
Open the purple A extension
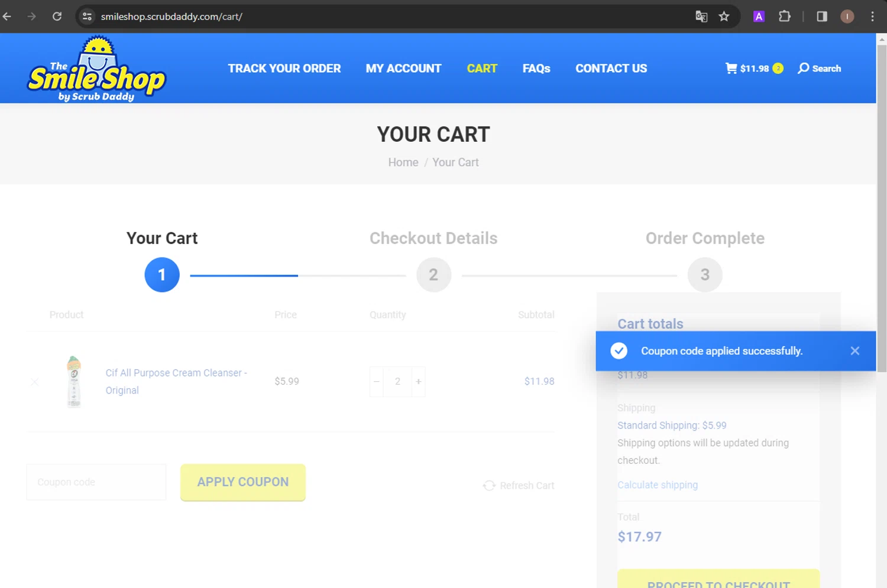(x=759, y=17)
